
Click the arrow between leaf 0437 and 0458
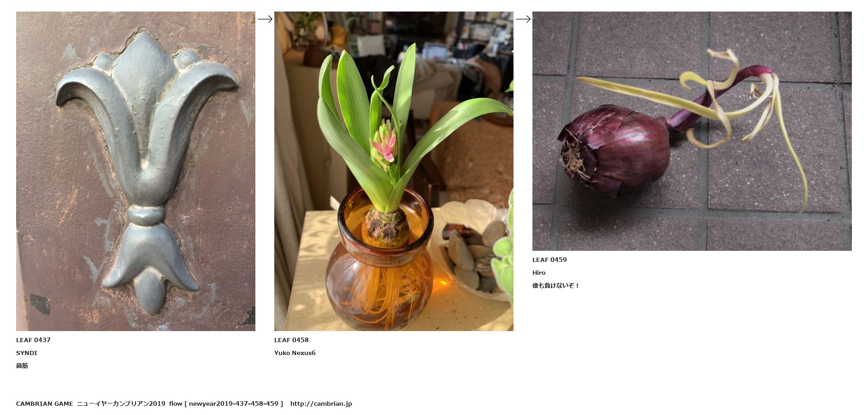click(265, 19)
